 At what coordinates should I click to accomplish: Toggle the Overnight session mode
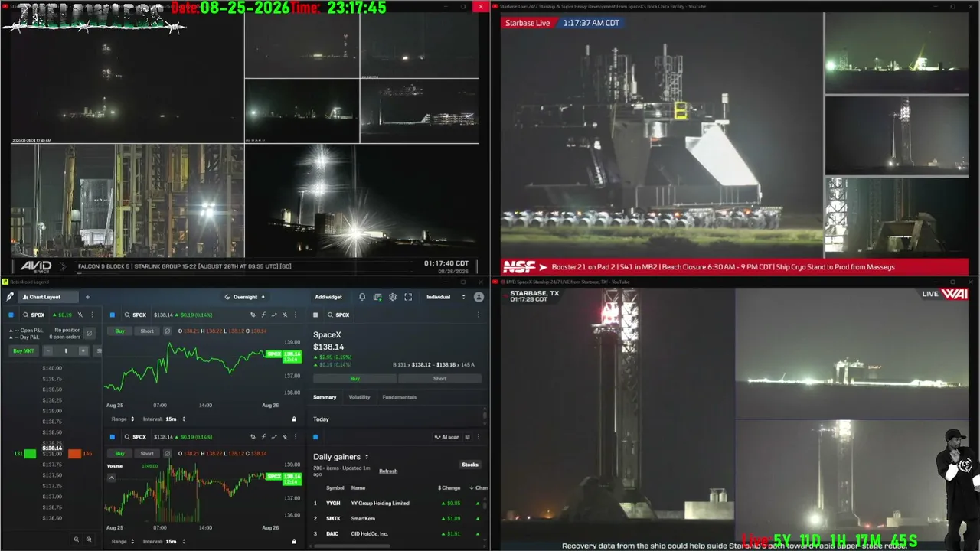(x=244, y=297)
